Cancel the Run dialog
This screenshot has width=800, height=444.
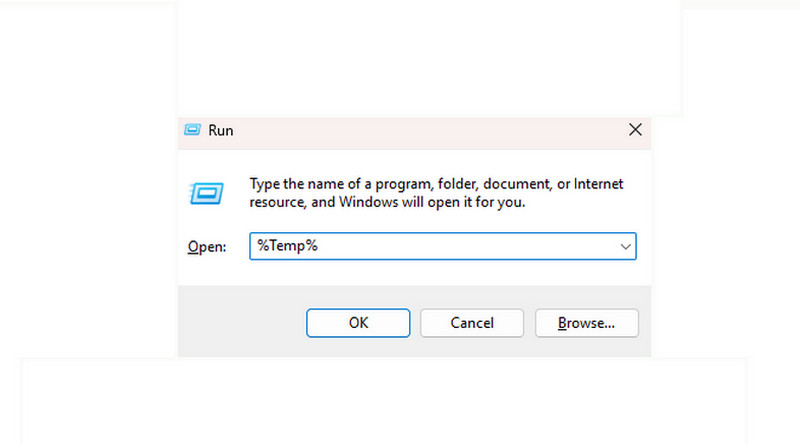coord(472,323)
